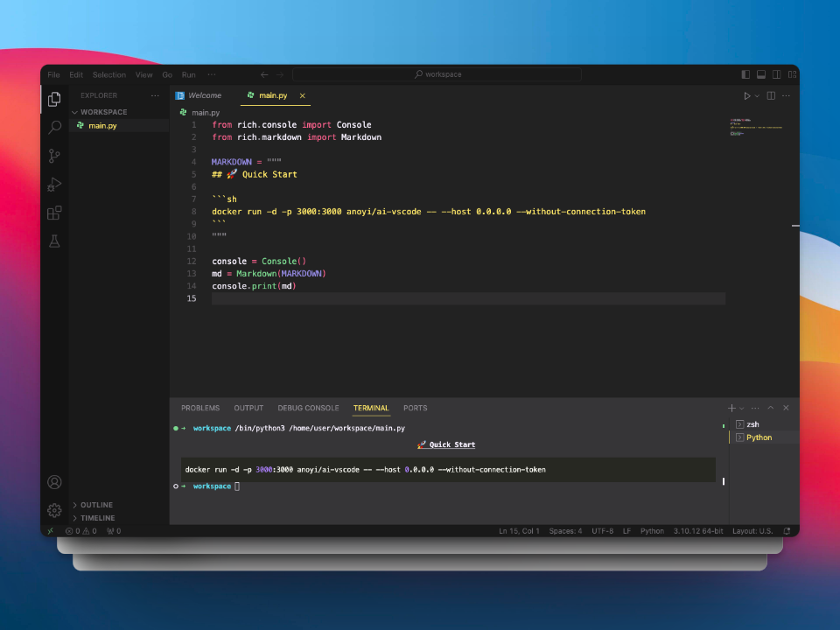Open errors and warnings count in status bar
Screen dimensions: 840x630
coord(80,531)
